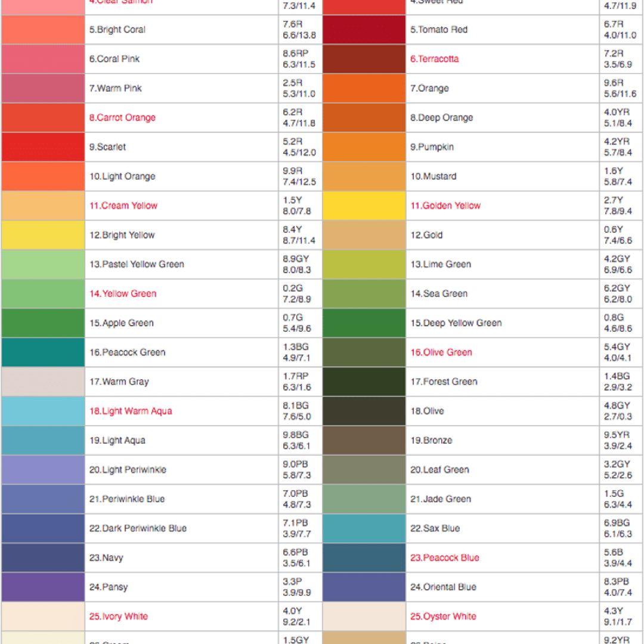Select the Peacock Green swatch
The height and width of the screenshot is (644, 644).
[43, 352]
